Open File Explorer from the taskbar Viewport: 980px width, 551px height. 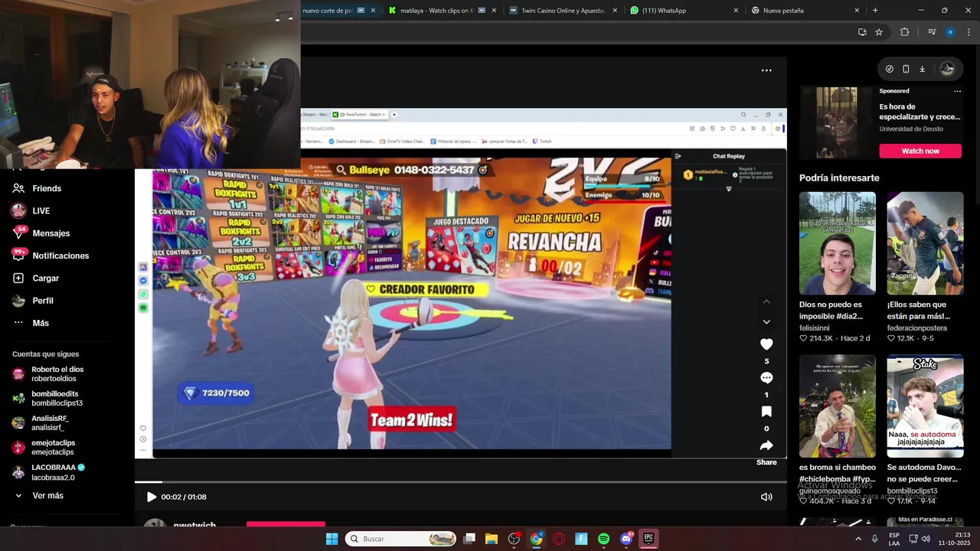492,539
